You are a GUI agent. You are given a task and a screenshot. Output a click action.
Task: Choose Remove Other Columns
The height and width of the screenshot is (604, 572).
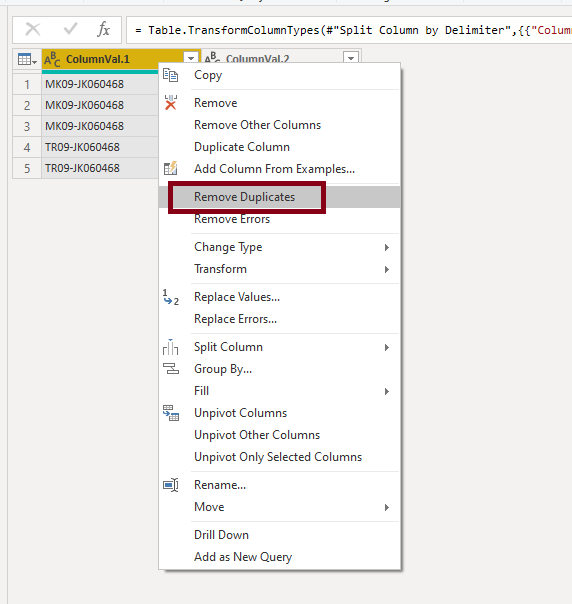point(280,125)
